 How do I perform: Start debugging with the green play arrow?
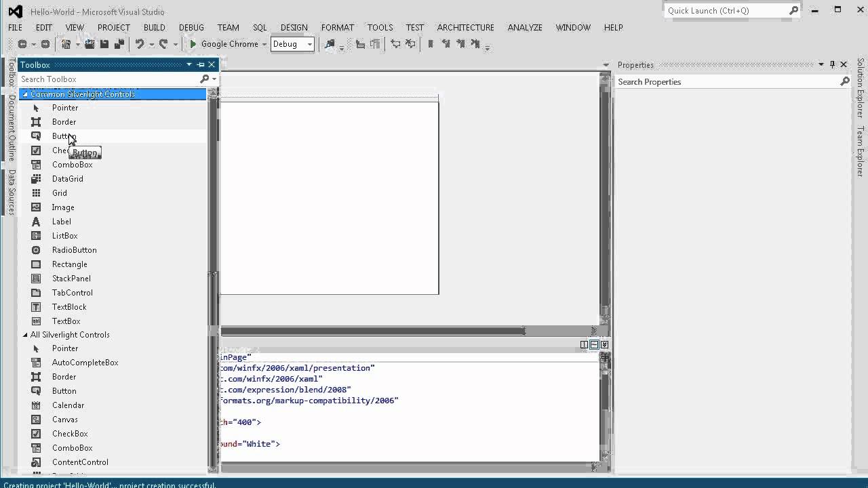[193, 44]
